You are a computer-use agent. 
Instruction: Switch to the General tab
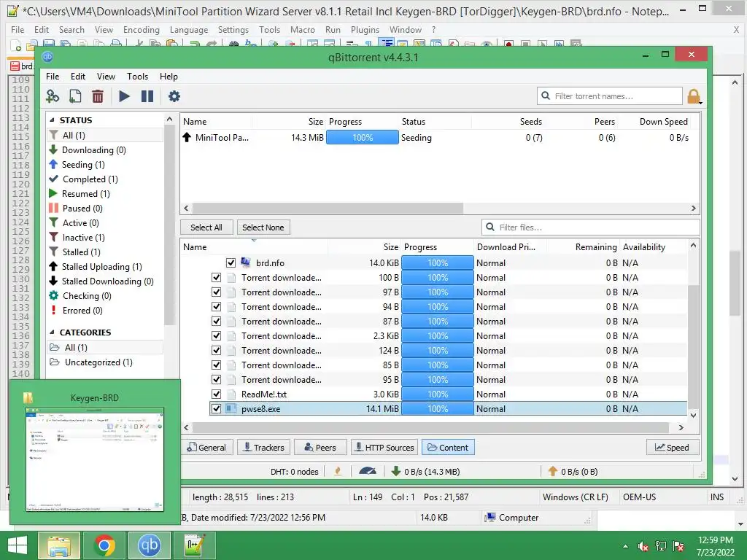click(206, 448)
